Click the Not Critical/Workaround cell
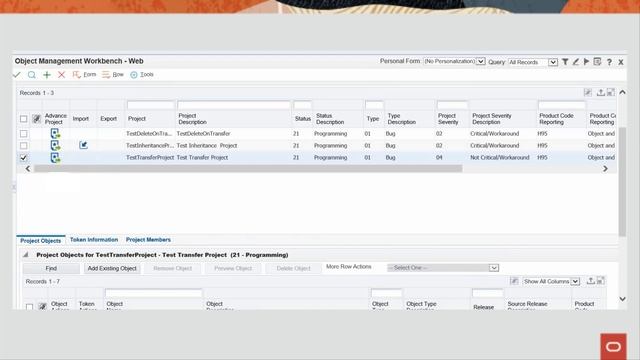640x360 pixels. (x=500, y=158)
